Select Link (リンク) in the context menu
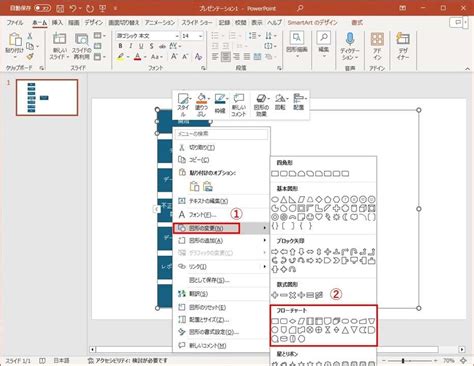 coord(221,267)
